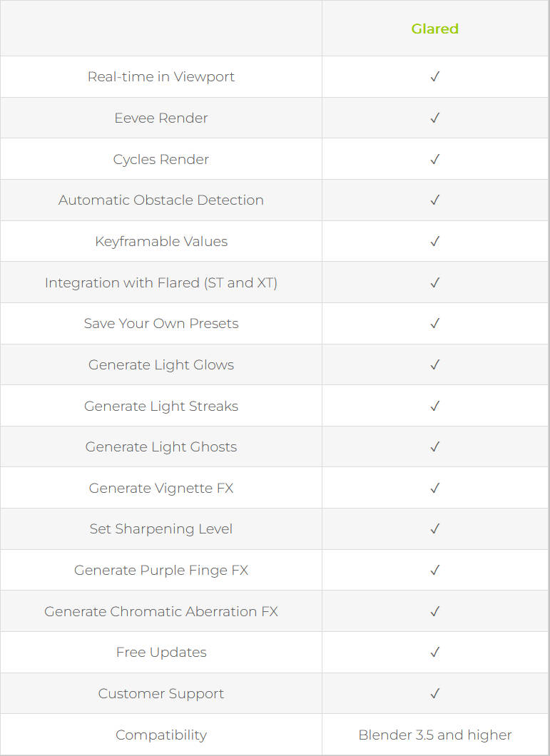Image resolution: width=550 pixels, height=756 pixels.
Task: Select the Generate Chromatic Aberration FX label
Action: [161, 611]
